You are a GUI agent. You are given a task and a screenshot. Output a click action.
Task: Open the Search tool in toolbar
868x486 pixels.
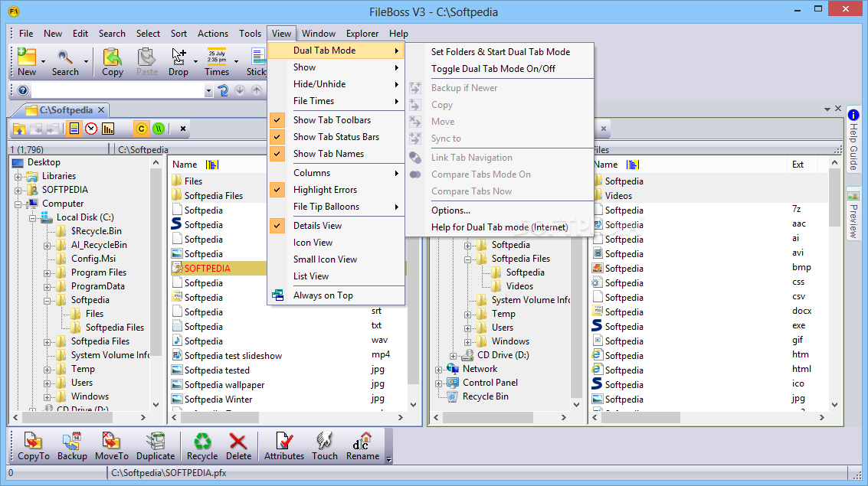point(65,62)
